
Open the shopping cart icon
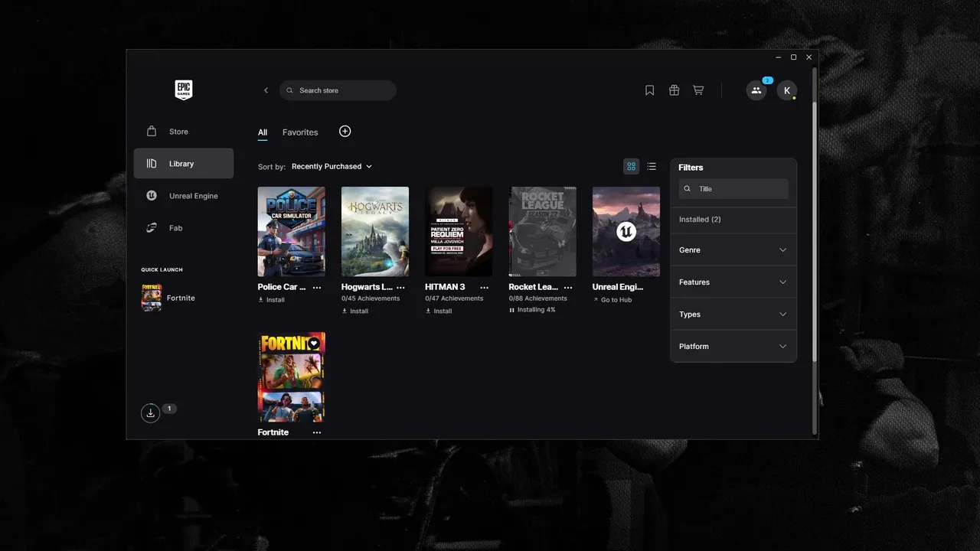pos(698,90)
